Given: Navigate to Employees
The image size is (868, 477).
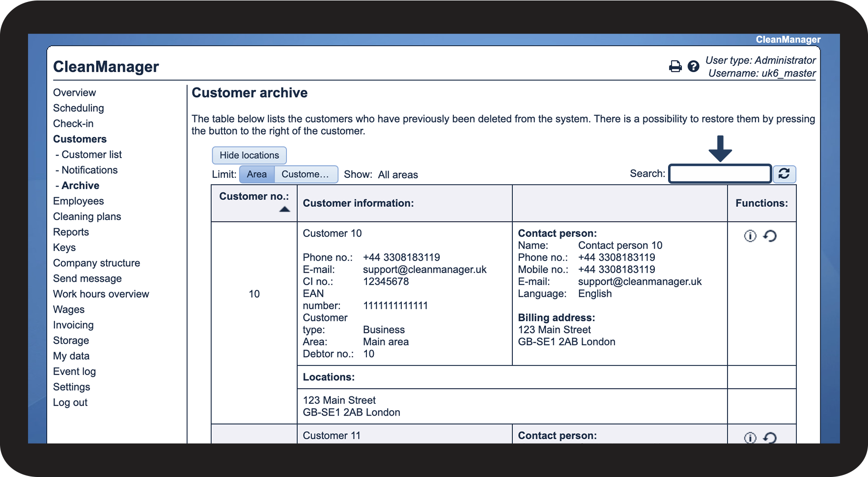Looking at the screenshot, I should (79, 201).
